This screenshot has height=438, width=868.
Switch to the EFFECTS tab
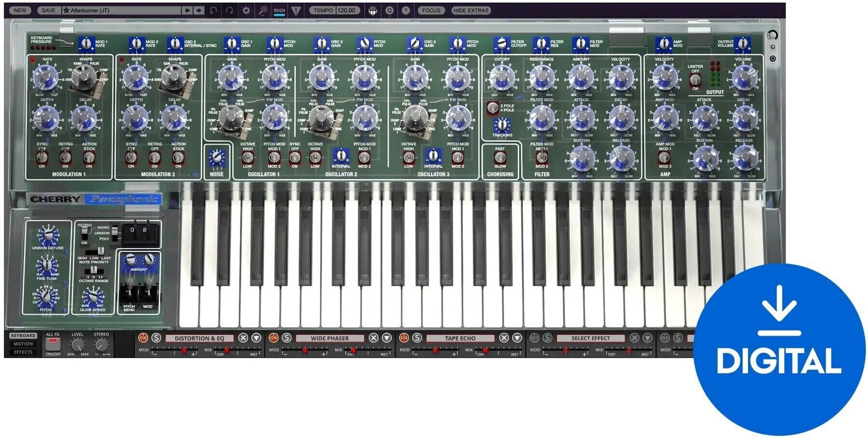[23, 352]
